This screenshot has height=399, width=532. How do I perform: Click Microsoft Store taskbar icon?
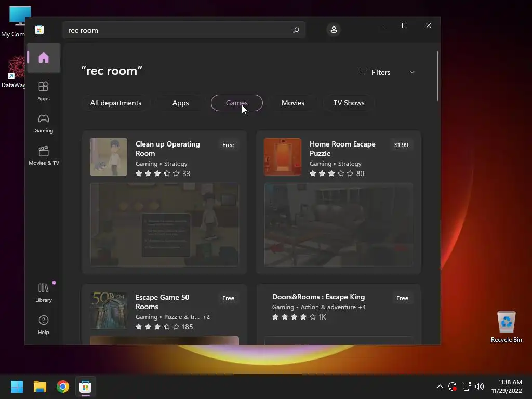tap(86, 387)
